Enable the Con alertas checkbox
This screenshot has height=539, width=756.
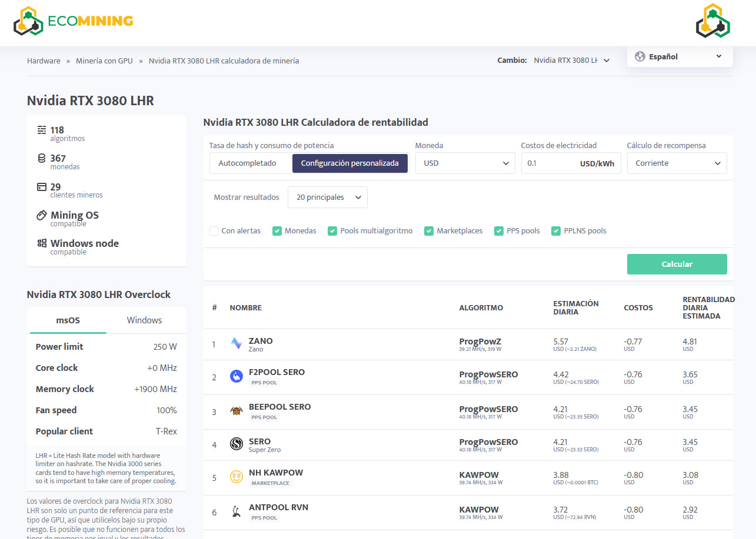click(214, 231)
